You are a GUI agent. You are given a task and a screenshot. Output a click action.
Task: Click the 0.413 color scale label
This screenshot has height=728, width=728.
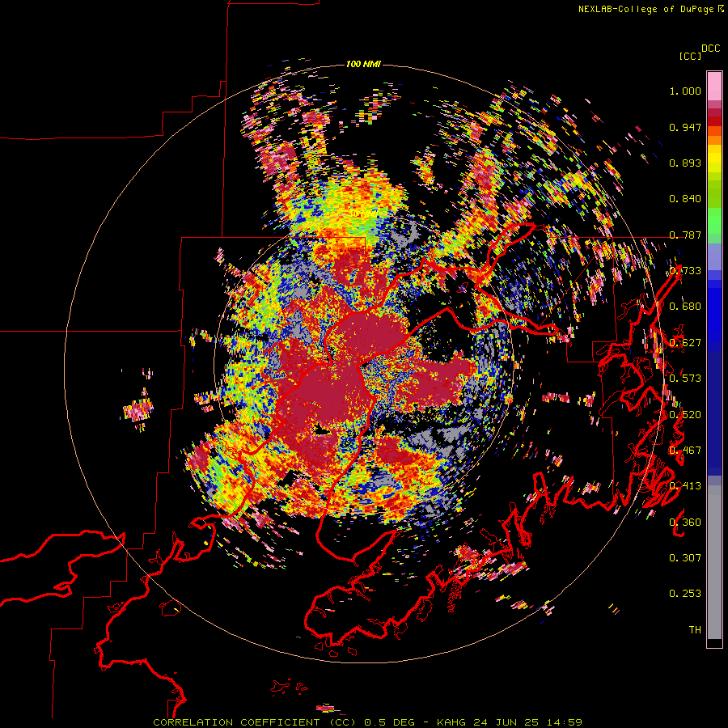coord(685,486)
